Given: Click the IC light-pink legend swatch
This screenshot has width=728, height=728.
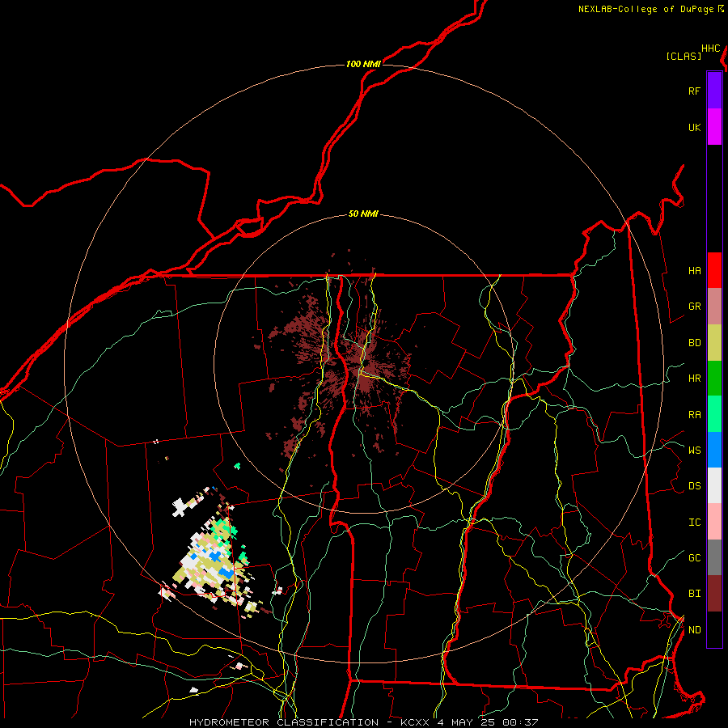Looking at the screenshot, I should coord(714,522).
